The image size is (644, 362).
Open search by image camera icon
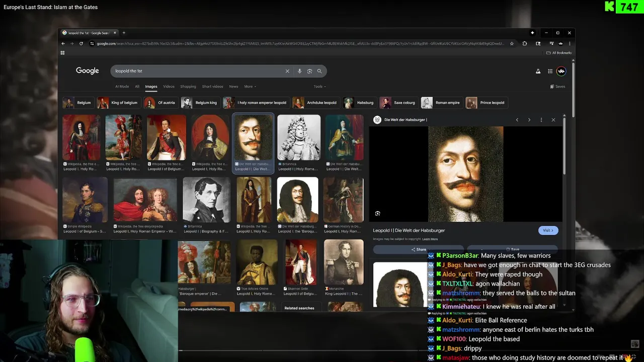[309, 71]
